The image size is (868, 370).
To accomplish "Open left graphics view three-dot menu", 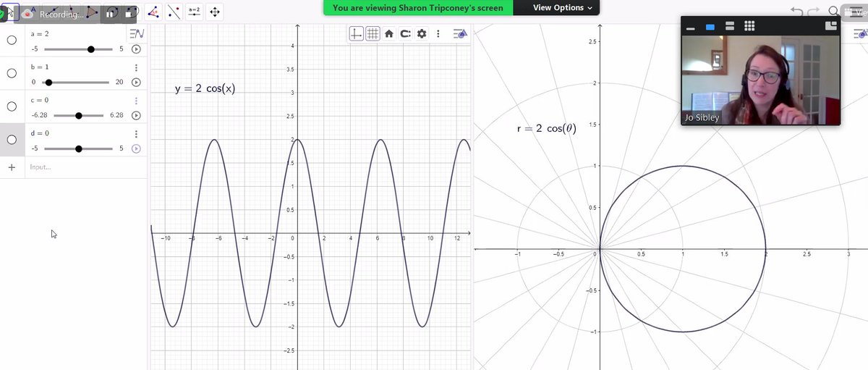I will coord(438,33).
